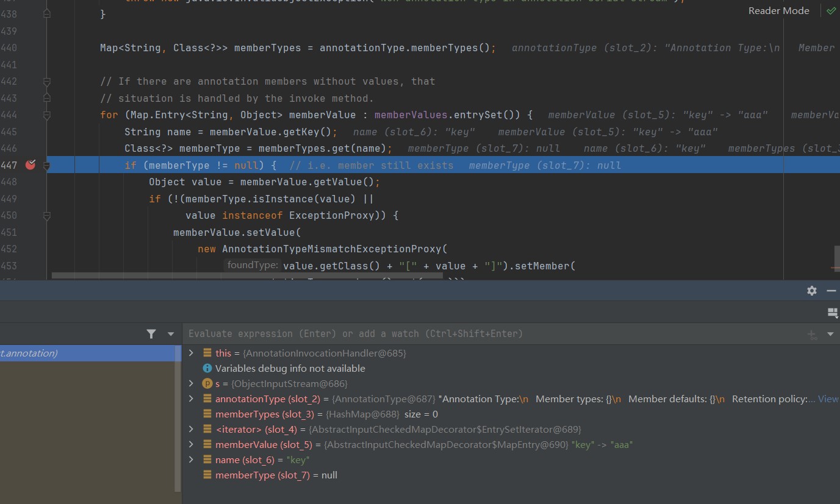Click the frames panel vertical scrollbar
This screenshot has width=840, height=504.
click(178, 417)
